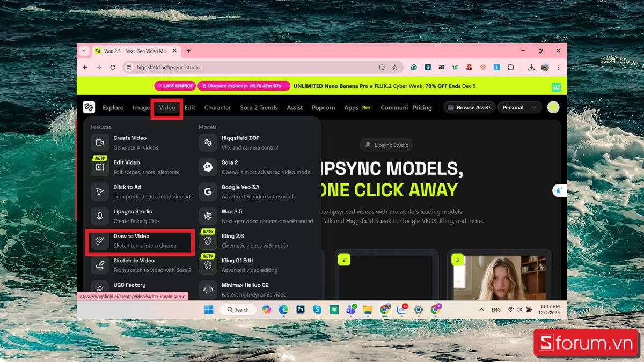Select the Wan 2.5 browser tab
644x362 pixels.
coord(136,51)
